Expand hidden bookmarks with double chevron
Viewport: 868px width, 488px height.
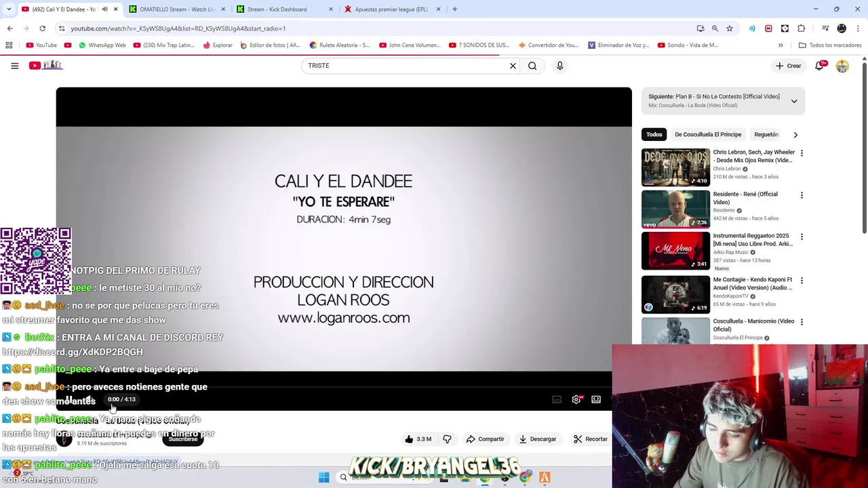click(x=781, y=45)
